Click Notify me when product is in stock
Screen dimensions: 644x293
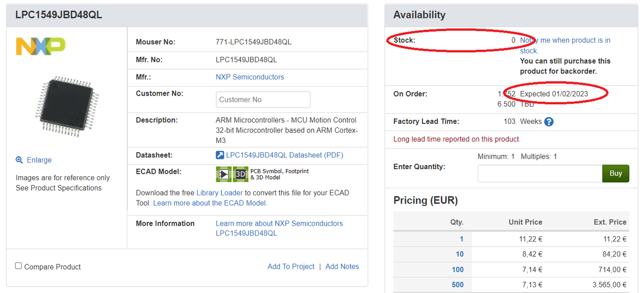tap(565, 45)
